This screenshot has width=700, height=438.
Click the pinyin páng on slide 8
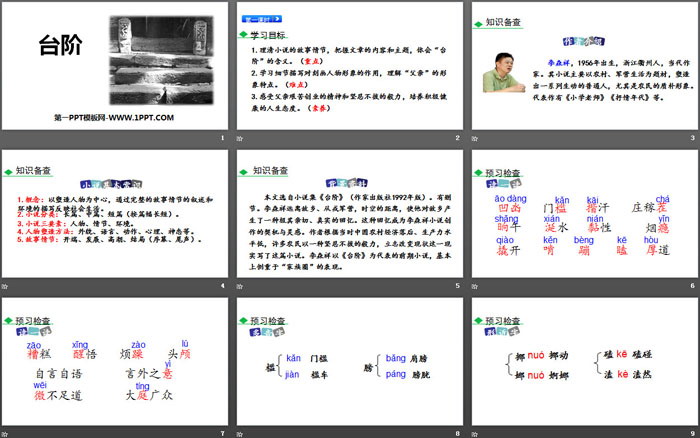(396, 374)
